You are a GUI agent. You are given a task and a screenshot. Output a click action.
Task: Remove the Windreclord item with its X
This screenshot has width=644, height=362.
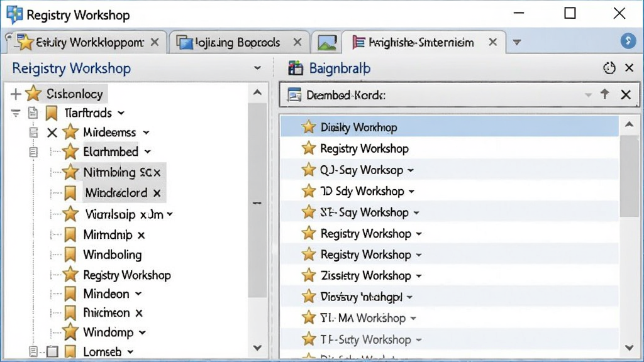pyautogui.click(x=157, y=194)
